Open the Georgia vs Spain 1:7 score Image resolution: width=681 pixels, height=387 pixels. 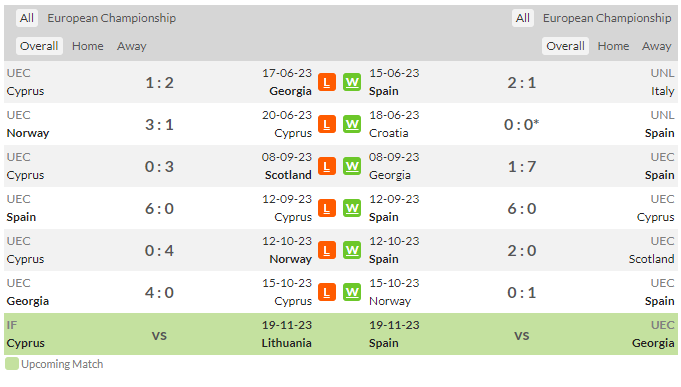click(x=522, y=167)
